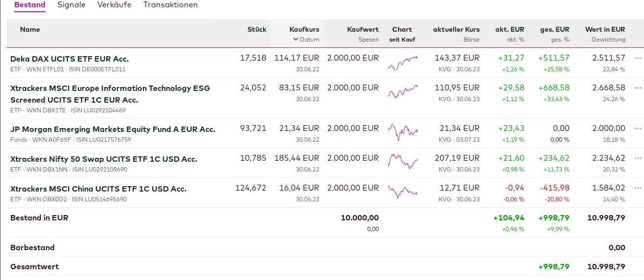The image size is (644, 280).
Task: Open options menu for Deka DAX ETF
Action: coord(638,58)
